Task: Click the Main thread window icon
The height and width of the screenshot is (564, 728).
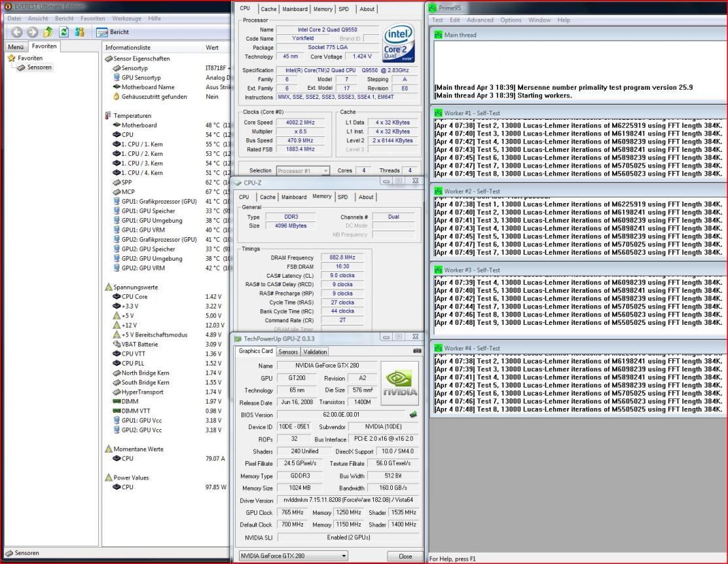Action: tap(438, 35)
